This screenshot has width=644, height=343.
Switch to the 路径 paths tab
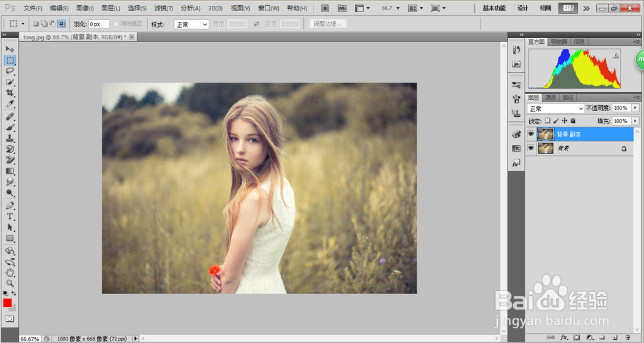568,97
